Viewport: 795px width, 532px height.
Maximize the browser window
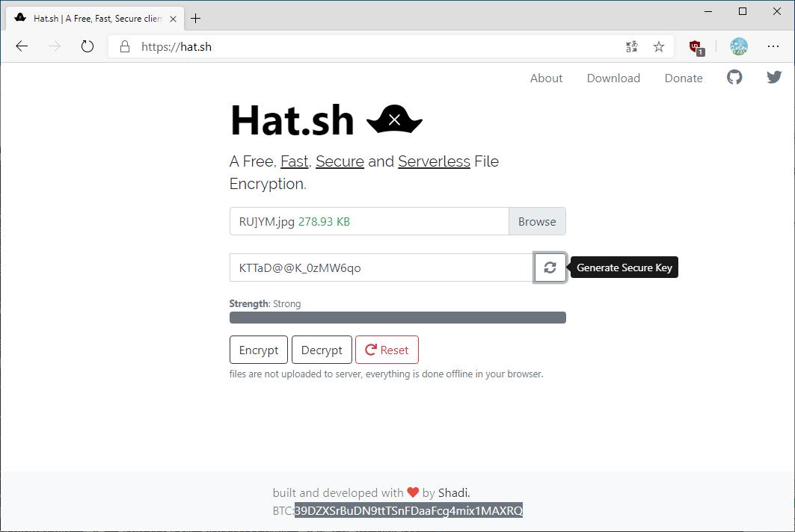pyautogui.click(x=742, y=11)
